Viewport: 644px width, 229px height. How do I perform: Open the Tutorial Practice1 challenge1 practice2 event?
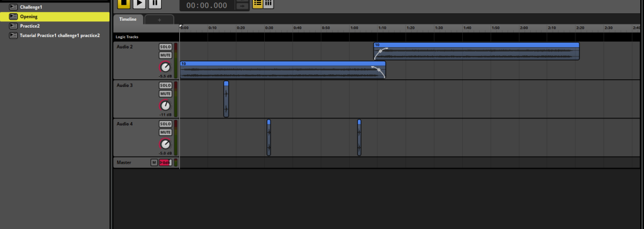coord(60,35)
